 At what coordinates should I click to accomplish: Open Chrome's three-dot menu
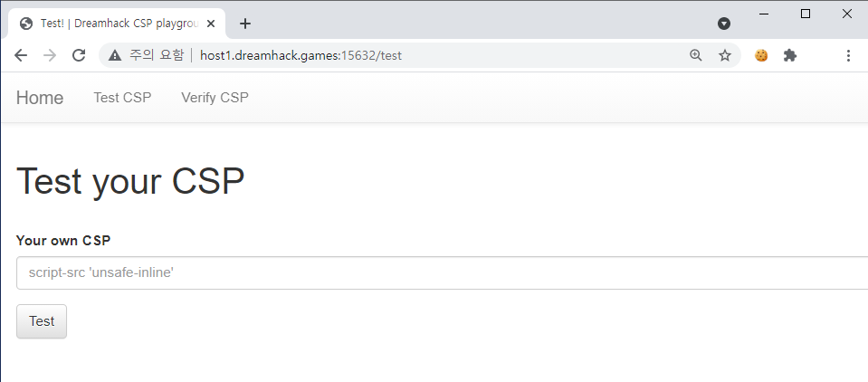(x=848, y=55)
